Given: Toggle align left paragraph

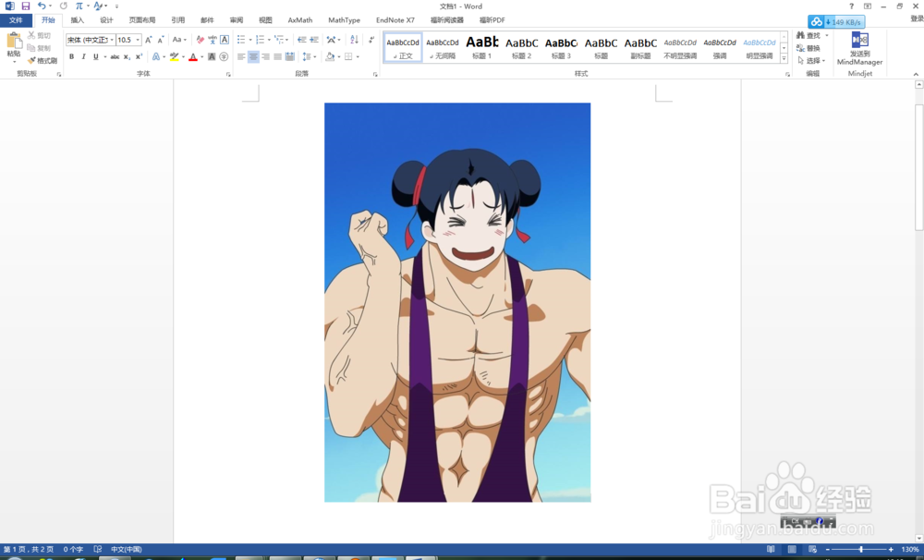Looking at the screenshot, I should [x=241, y=56].
